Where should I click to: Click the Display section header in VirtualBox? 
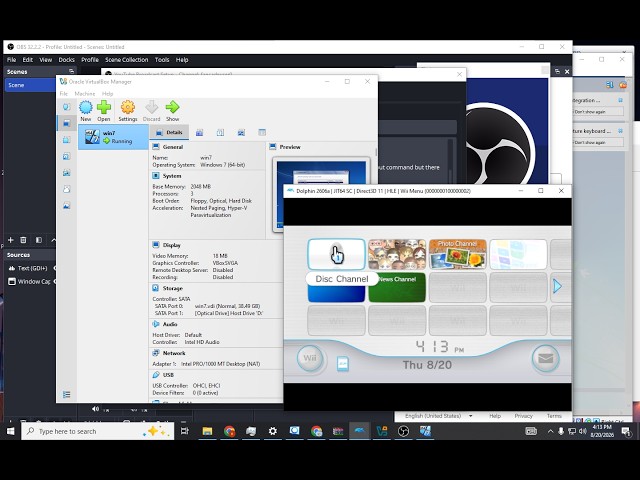click(171, 245)
